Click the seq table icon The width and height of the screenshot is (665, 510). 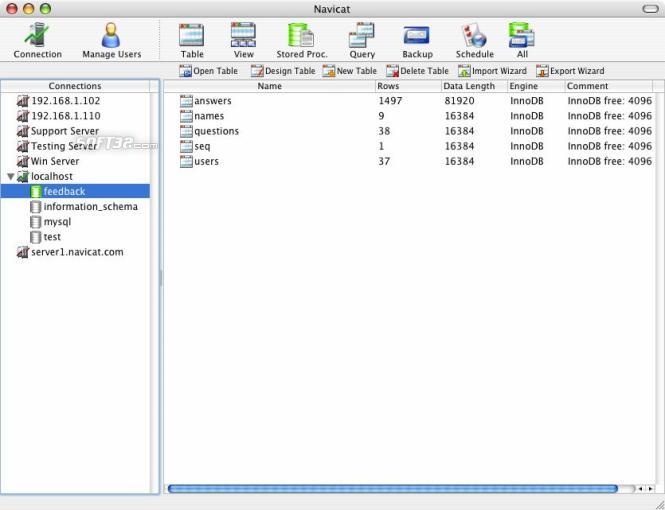point(186,146)
